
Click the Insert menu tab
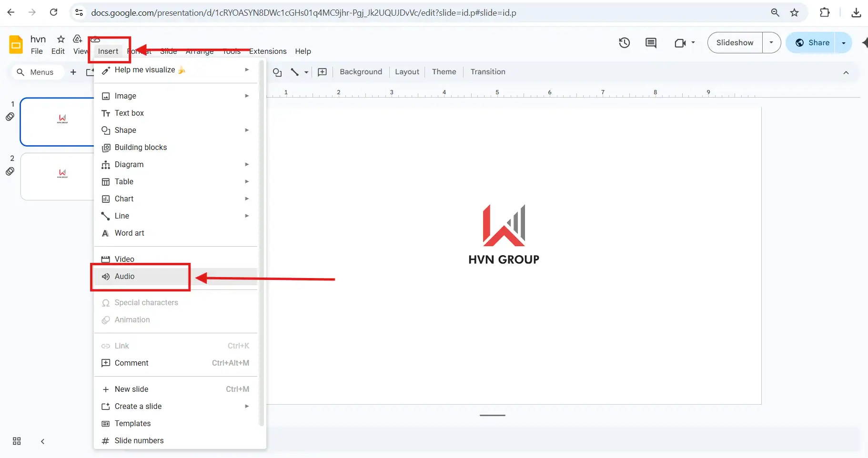[x=108, y=51]
